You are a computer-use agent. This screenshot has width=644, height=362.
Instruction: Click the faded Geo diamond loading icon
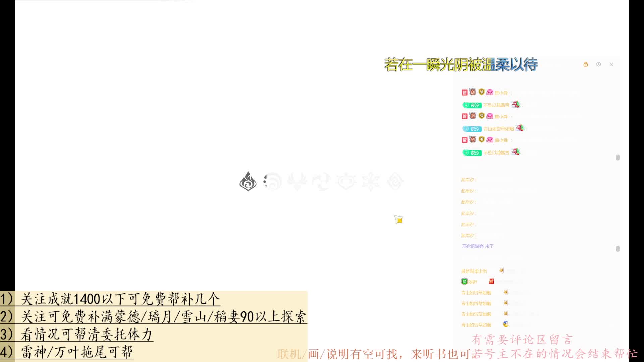[395, 181]
